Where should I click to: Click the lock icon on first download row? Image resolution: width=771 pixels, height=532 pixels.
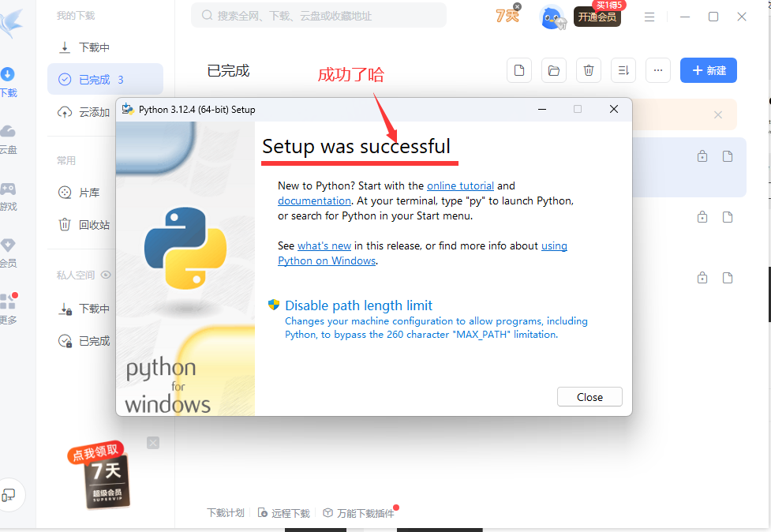(702, 156)
